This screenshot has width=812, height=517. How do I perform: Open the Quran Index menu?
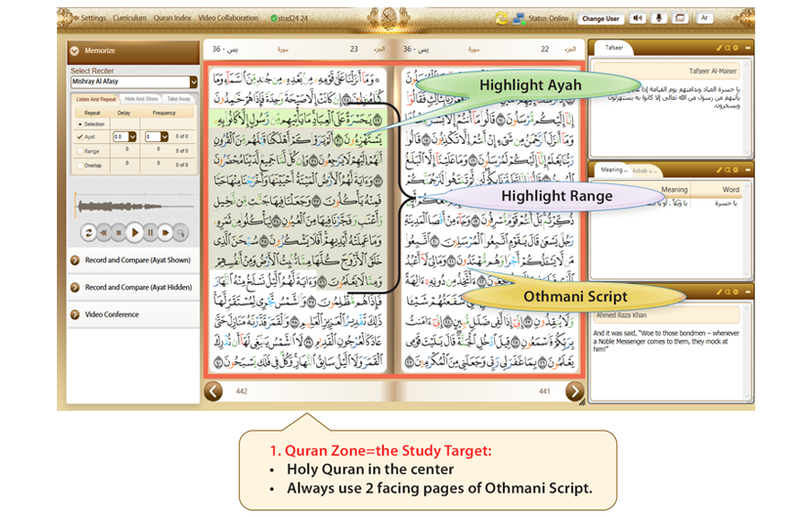[172, 18]
